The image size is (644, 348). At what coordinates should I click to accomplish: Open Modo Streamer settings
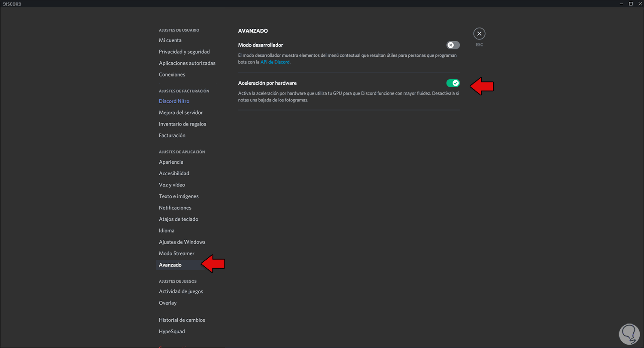pyautogui.click(x=176, y=253)
